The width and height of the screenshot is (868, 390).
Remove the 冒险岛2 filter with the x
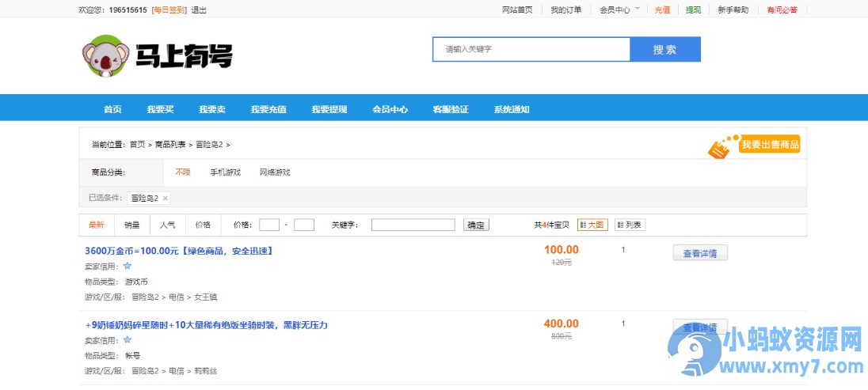point(165,198)
